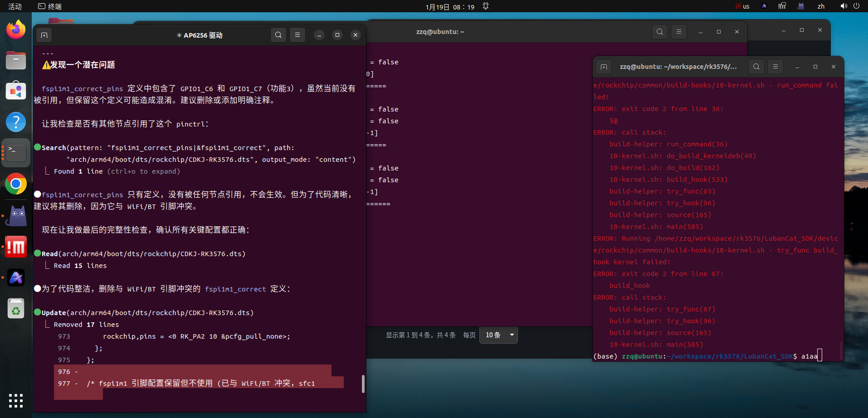The image size is (868, 418).
Task: Close the AP6256 terminal window
Action: click(356, 35)
